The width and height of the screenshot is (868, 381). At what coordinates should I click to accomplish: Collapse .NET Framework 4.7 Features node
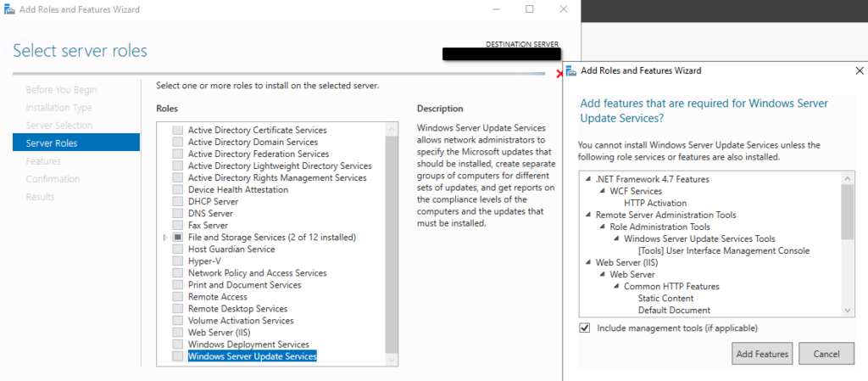[587, 179]
